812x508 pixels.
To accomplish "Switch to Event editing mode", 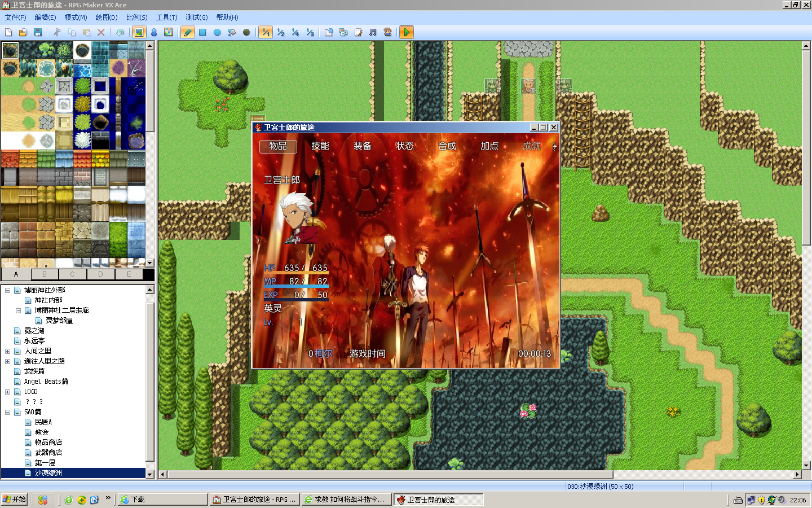I will [154, 32].
